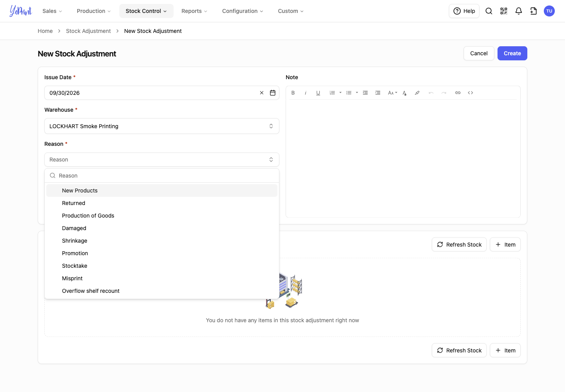The height and width of the screenshot is (392, 565).
Task: Clear the Issue Date value
Action: pyautogui.click(x=262, y=93)
